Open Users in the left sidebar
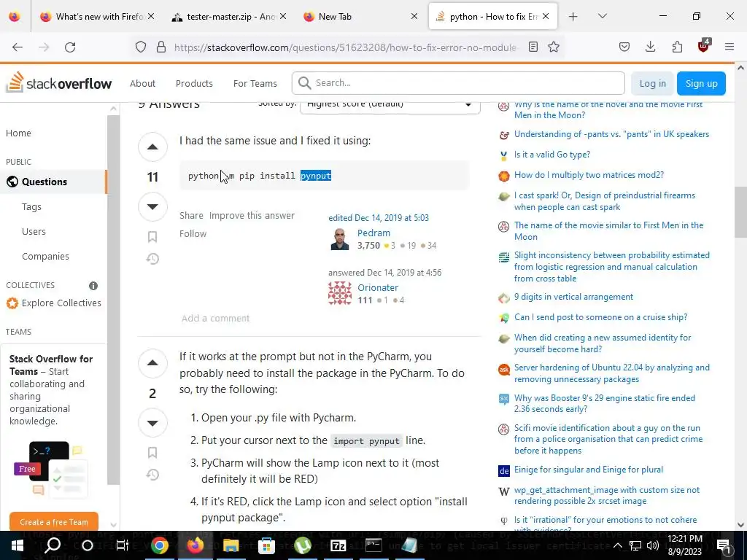The width and height of the screenshot is (747, 560). tap(34, 231)
